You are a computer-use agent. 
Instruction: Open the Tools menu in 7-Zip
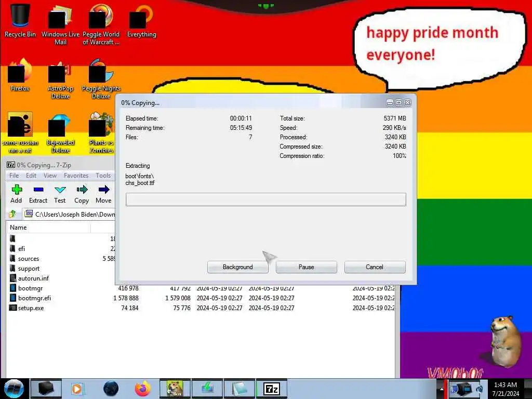pyautogui.click(x=103, y=176)
